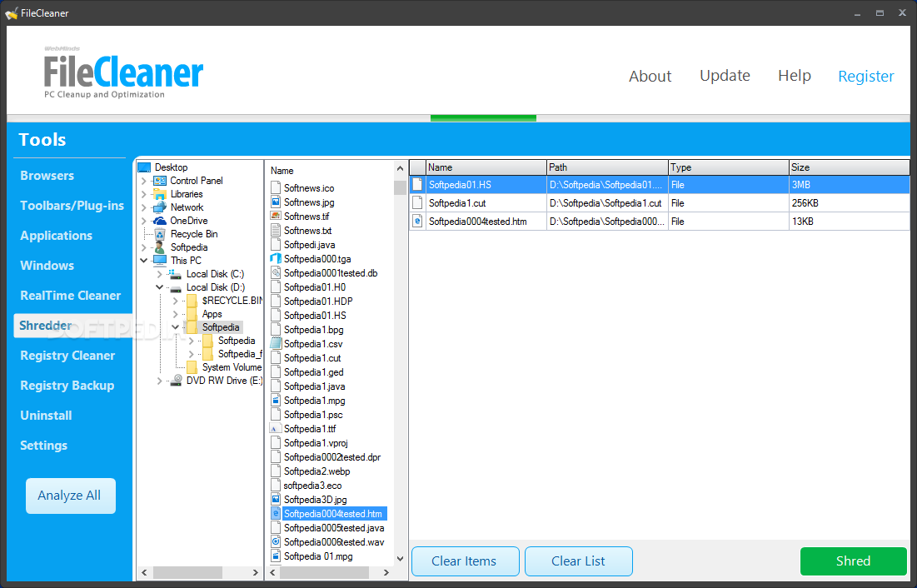
Task: Click the Local Disk (C:) drive icon
Action: click(x=175, y=274)
